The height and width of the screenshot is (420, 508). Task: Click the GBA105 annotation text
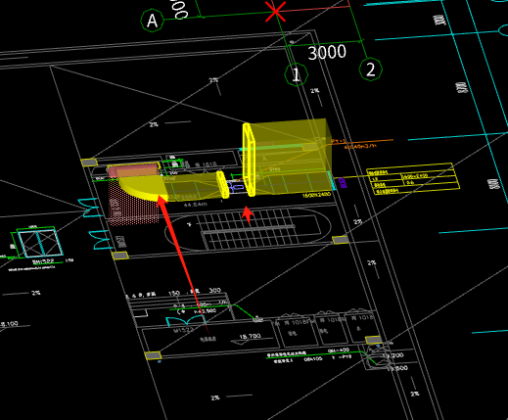pyautogui.click(x=313, y=359)
